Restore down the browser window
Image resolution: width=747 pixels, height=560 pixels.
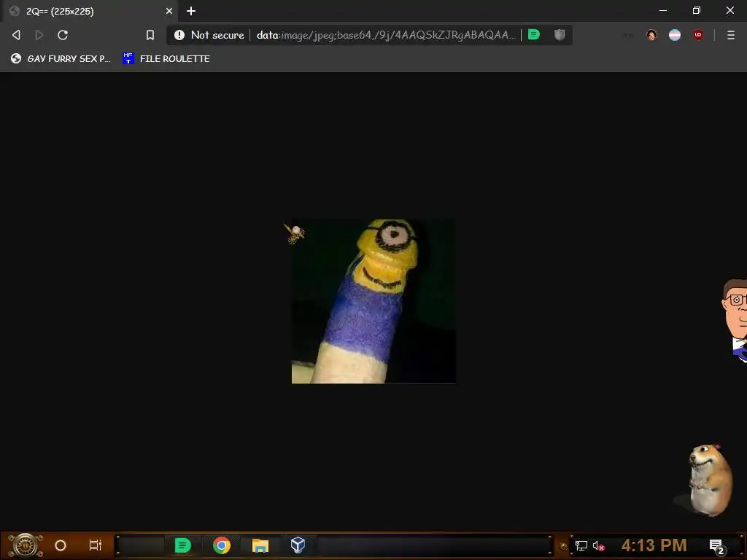tap(697, 10)
